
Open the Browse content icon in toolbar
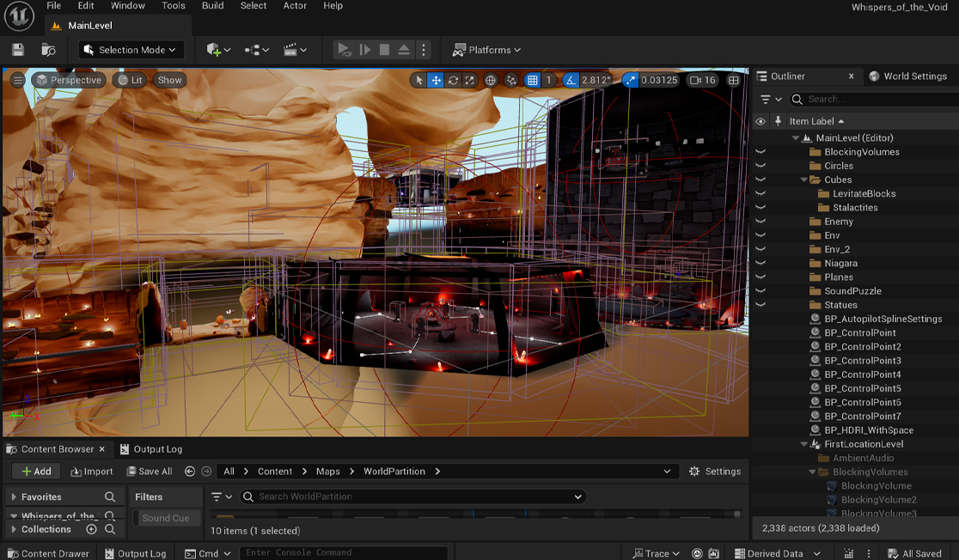coord(48,50)
